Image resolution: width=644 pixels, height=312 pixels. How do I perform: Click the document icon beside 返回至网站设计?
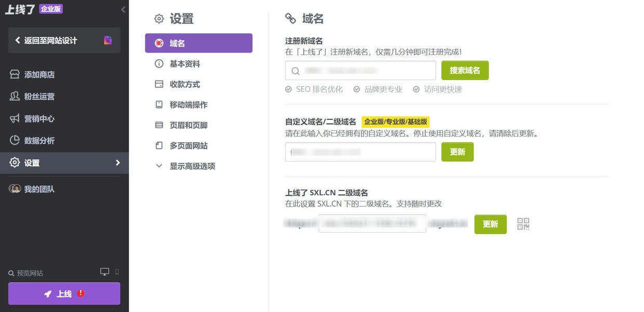click(x=108, y=40)
